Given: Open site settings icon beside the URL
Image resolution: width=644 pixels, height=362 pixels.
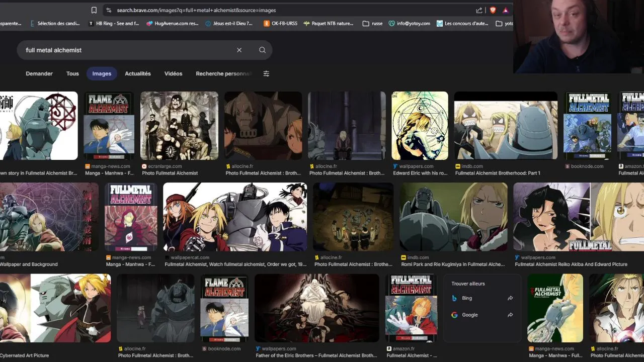Looking at the screenshot, I should click(x=108, y=10).
